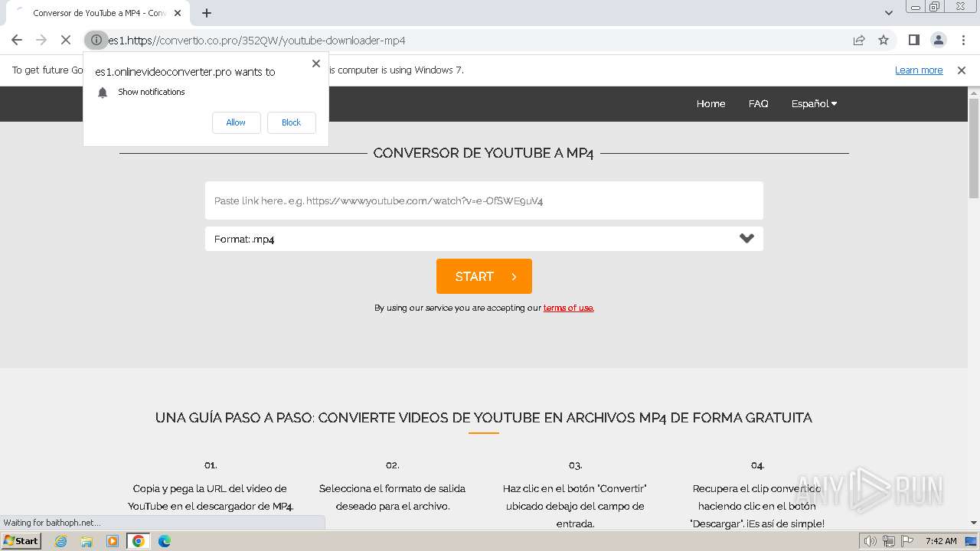Image resolution: width=980 pixels, height=551 pixels.
Task: Click step 02. select output format text
Action: click(x=392, y=497)
